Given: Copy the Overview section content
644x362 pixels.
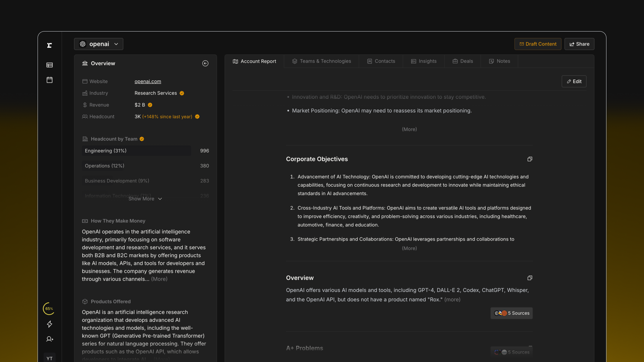Looking at the screenshot, I should coord(530,278).
